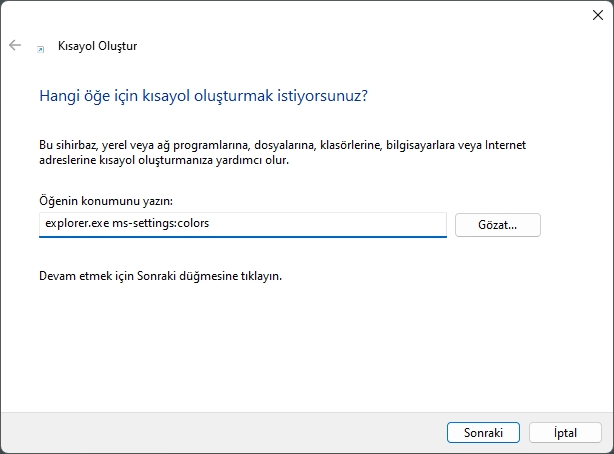Close the Kısayol Oluştur dialog
The image size is (614, 454).
point(598,15)
